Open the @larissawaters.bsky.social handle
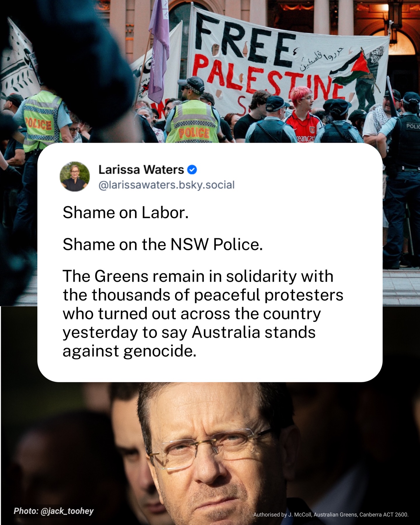The height and width of the screenshot is (525, 420). pyautogui.click(x=167, y=185)
